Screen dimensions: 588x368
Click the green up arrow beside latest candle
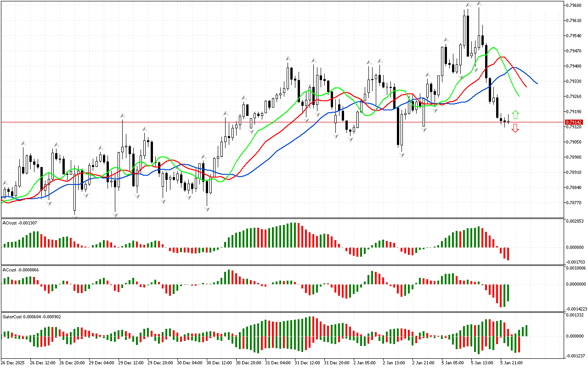[x=515, y=115]
